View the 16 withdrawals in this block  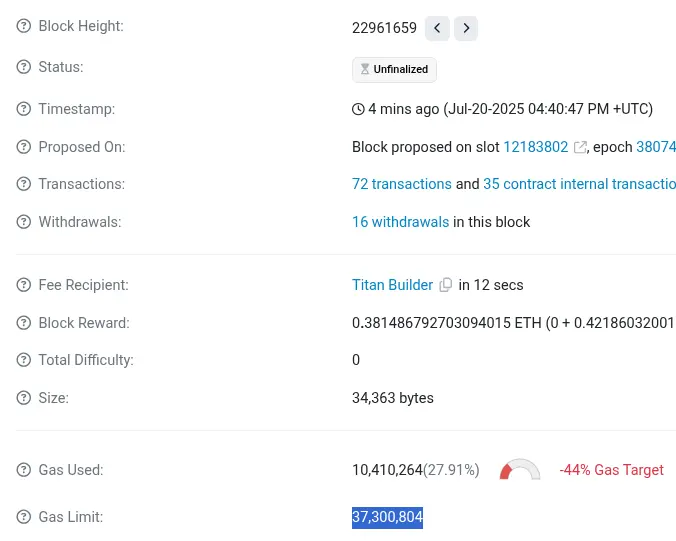(x=400, y=222)
